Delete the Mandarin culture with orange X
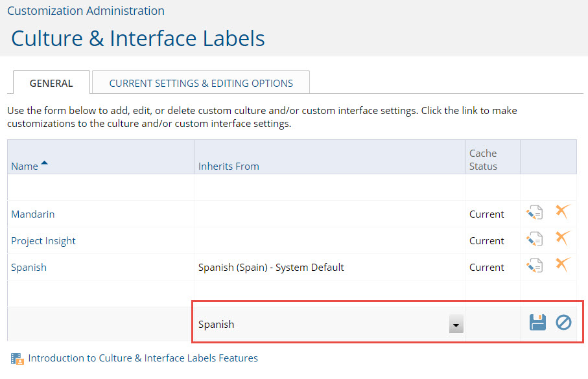588x379 pixels. 563,211
